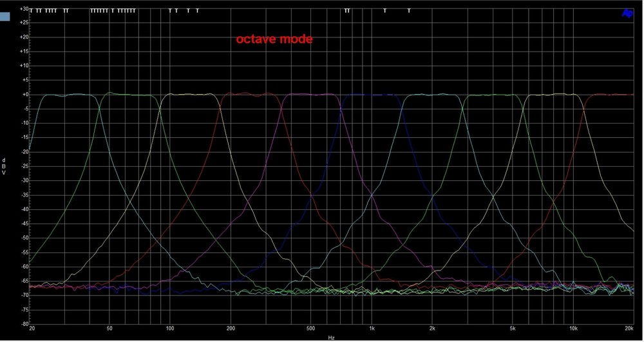Click the -80 y-axis label
Viewport: 644px width, 342px height.
(x=24, y=324)
